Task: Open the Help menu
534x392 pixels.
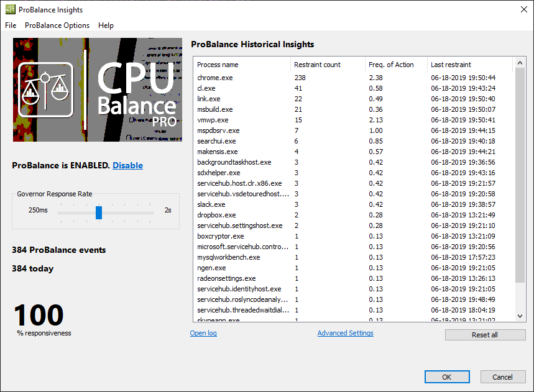Action: click(x=105, y=25)
